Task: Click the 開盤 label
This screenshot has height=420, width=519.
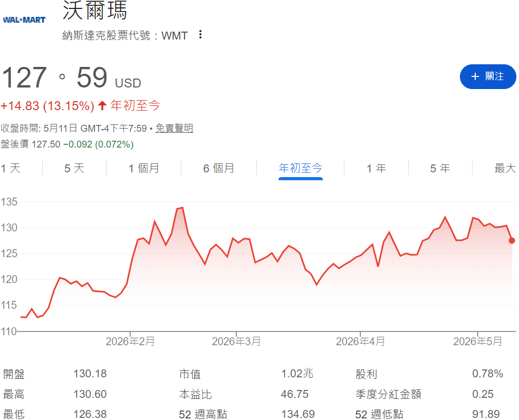Action: pyautogui.click(x=14, y=374)
